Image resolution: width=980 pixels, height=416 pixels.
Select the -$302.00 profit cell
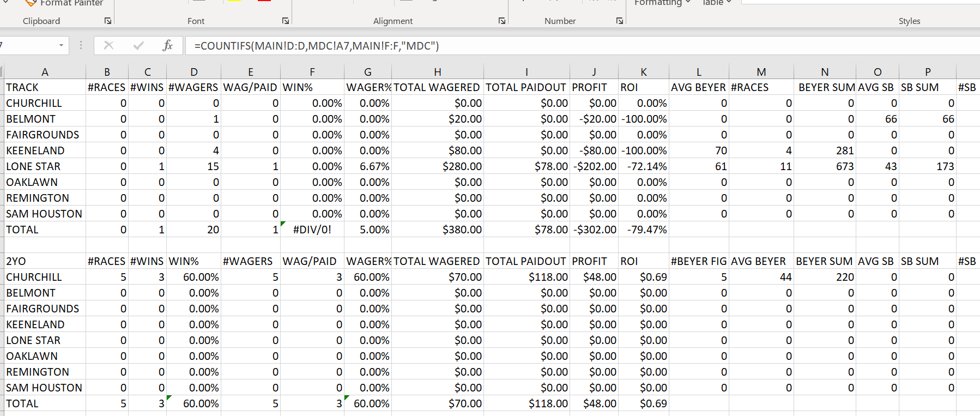click(x=594, y=230)
